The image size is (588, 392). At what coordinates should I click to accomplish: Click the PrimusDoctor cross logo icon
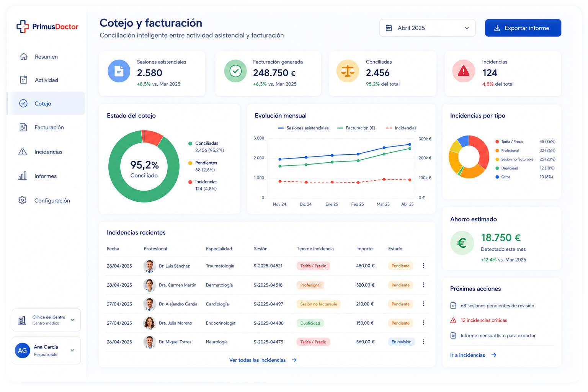[23, 26]
